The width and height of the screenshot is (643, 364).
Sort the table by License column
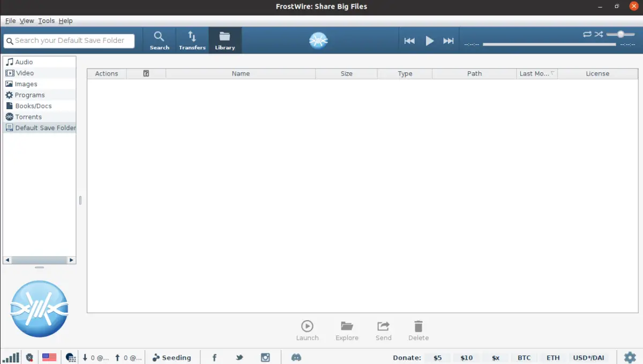point(597,74)
